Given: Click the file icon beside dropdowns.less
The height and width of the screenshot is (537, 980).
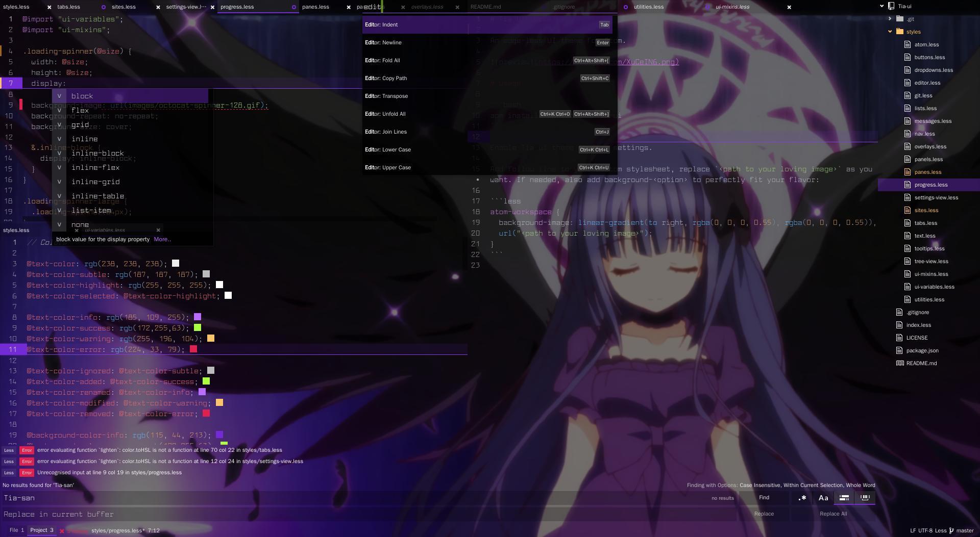Looking at the screenshot, I should point(908,70).
